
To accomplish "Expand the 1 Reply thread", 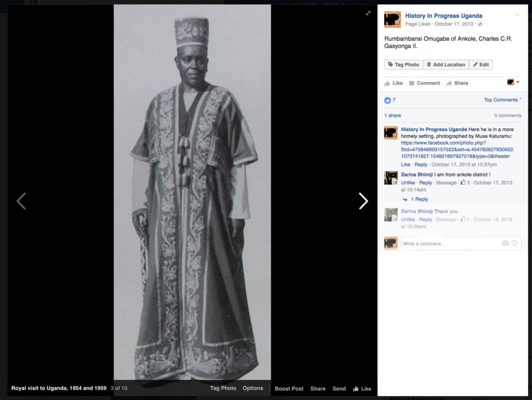I will pos(419,199).
